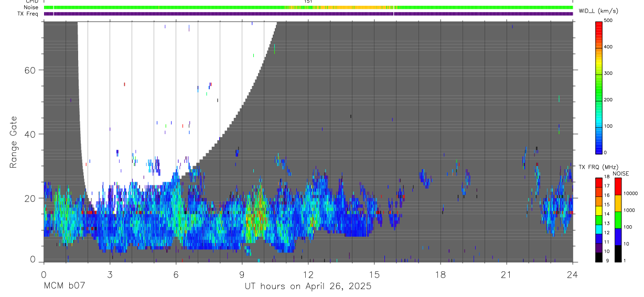The height and width of the screenshot is (297, 644).
Task: Click the orange 15–16 MHz TX FRQ swatch
Action: tap(598, 201)
